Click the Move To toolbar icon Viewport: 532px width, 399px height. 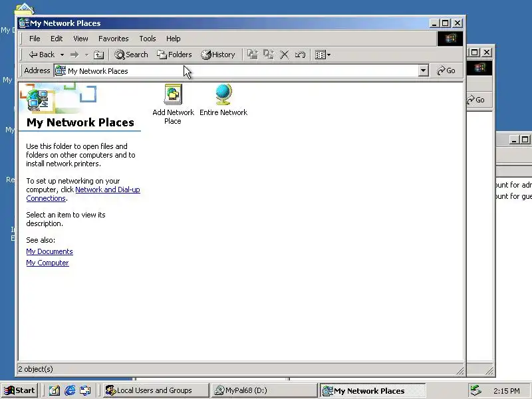(x=253, y=55)
